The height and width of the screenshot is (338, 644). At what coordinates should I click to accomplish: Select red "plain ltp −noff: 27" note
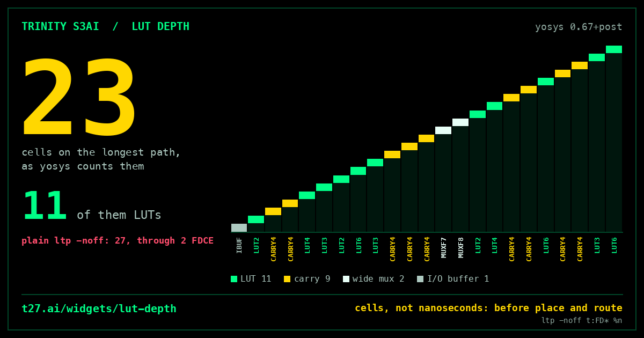click(x=118, y=241)
